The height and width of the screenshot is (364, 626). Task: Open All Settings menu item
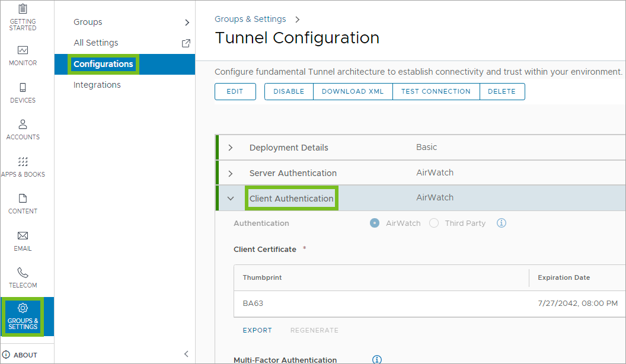[x=96, y=43]
